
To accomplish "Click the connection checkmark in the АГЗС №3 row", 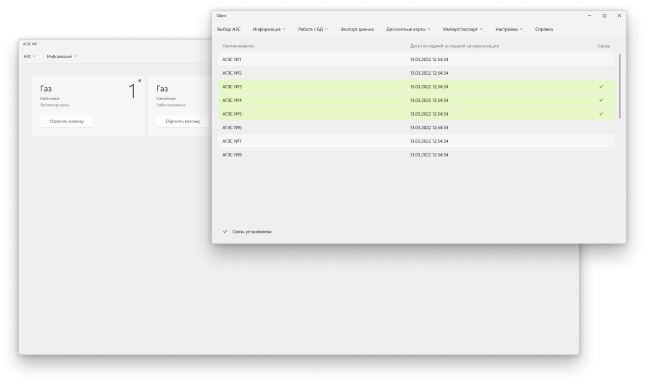I will tap(601, 87).
